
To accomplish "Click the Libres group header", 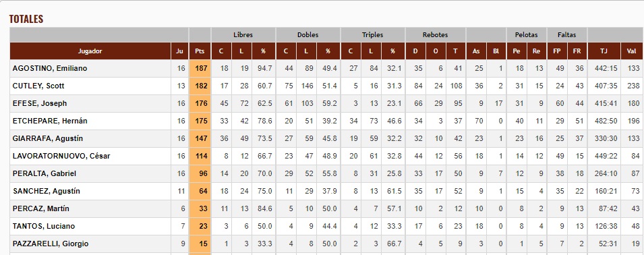I will point(243,35).
